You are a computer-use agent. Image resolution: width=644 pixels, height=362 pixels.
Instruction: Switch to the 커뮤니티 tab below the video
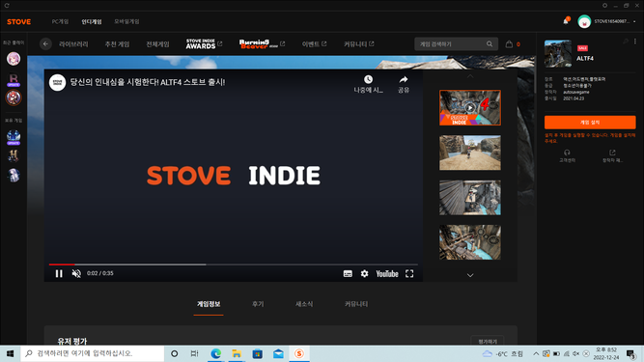[x=356, y=304]
